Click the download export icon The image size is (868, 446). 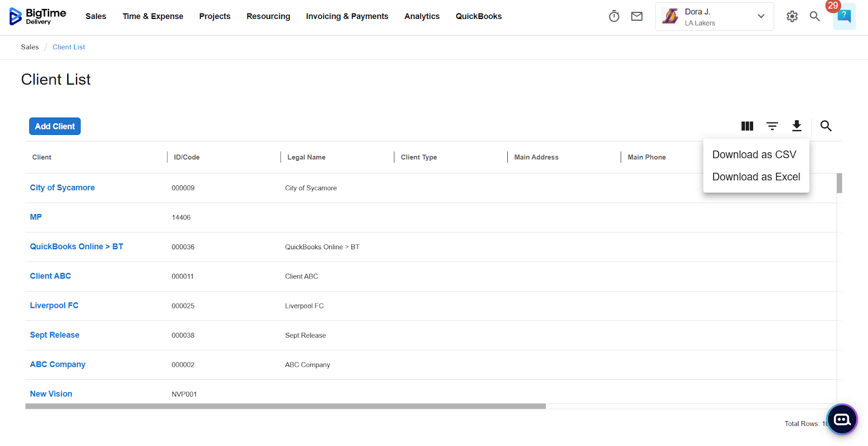point(796,126)
